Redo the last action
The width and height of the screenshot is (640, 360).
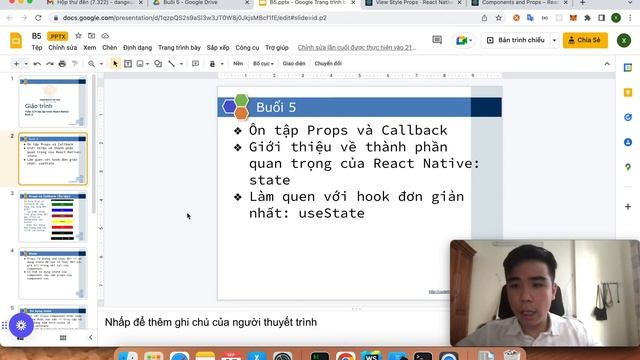point(50,64)
